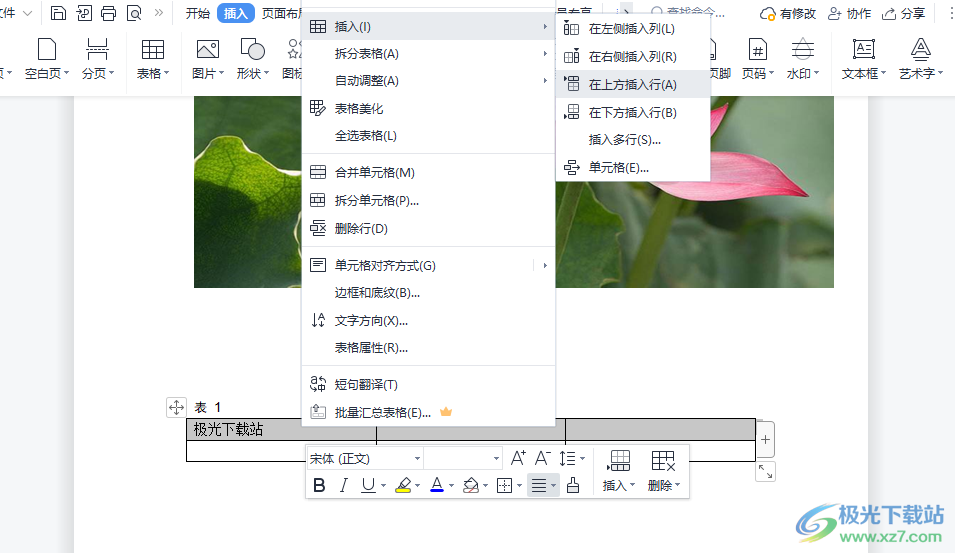Apply cell shading fill color
This screenshot has width=955, height=553.
(x=471, y=485)
